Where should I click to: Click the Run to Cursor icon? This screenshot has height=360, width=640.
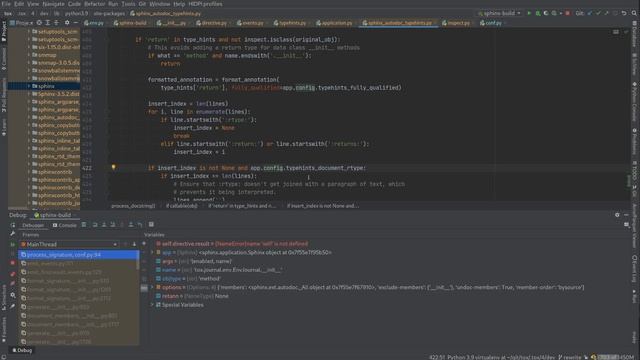point(140,224)
